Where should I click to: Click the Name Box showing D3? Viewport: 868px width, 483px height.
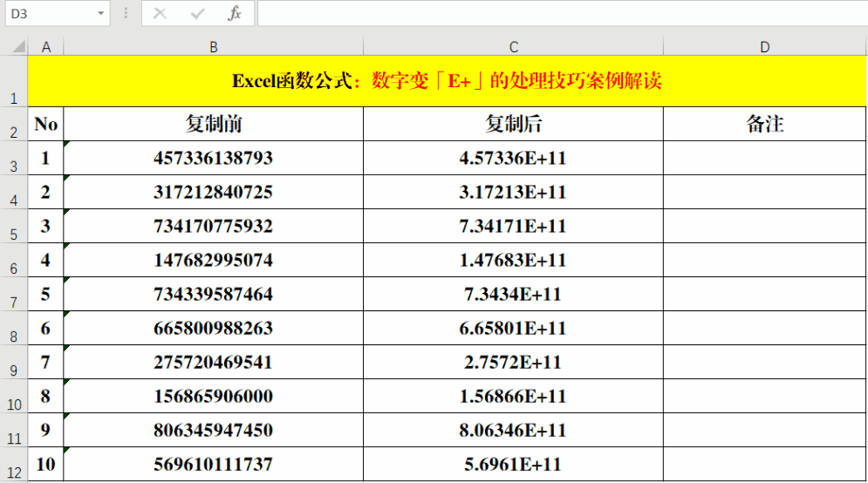(x=58, y=13)
